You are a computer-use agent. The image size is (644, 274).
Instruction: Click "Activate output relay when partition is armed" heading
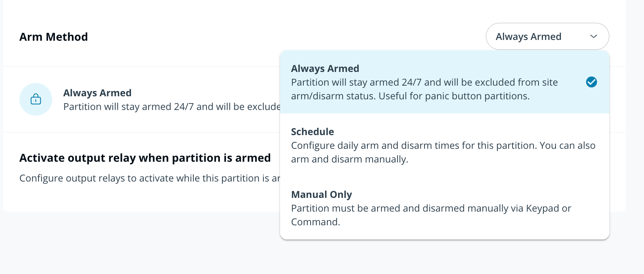pyautogui.click(x=145, y=158)
